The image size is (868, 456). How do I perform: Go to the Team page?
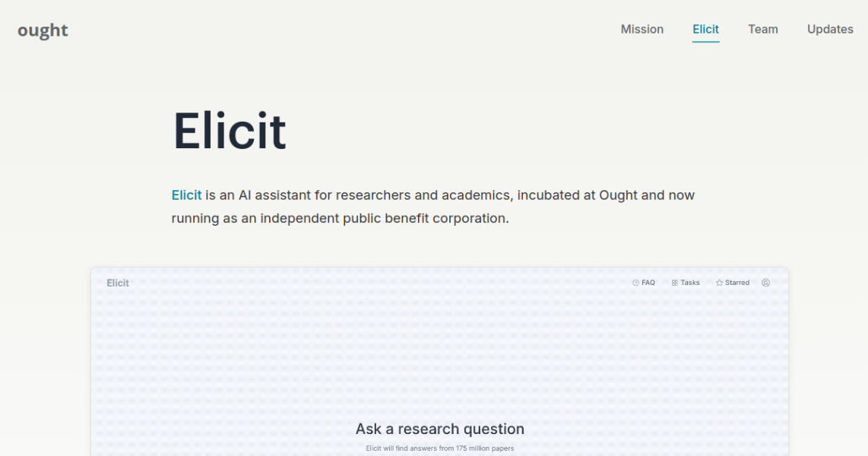762,30
